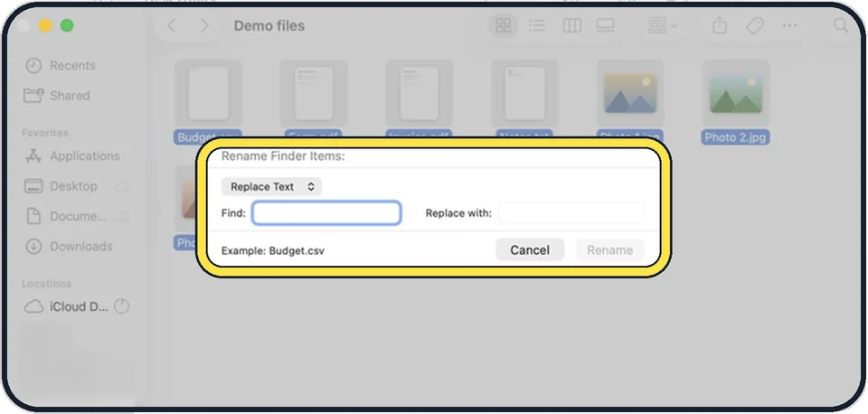Viewport: 868px width, 414px height.
Task: Go back with the left chevron
Action: point(172,25)
